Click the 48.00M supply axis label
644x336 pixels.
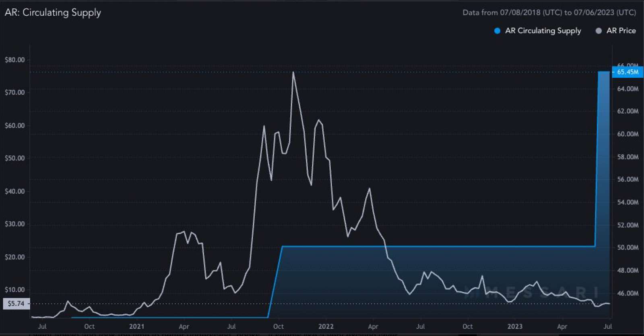pos(628,270)
